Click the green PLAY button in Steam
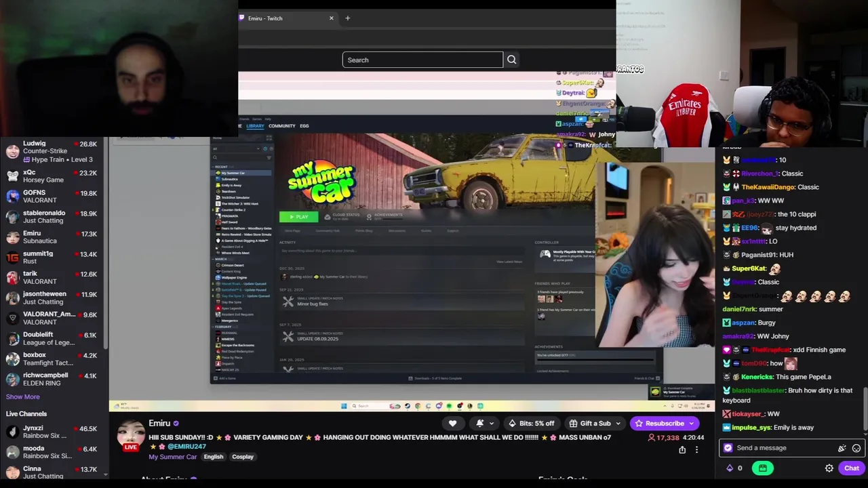This screenshot has height=488, width=868. (x=298, y=217)
